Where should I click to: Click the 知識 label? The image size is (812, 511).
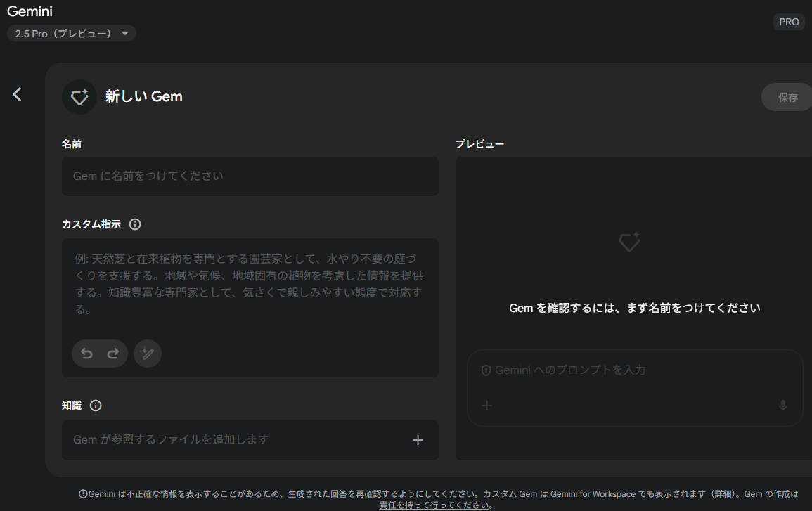coord(72,406)
